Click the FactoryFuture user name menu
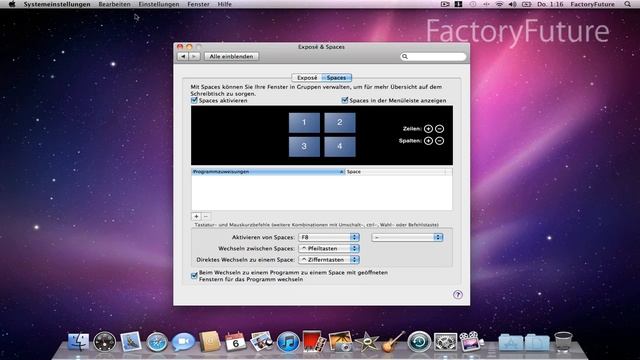Viewport: 640px width, 360px height. pos(592,4)
